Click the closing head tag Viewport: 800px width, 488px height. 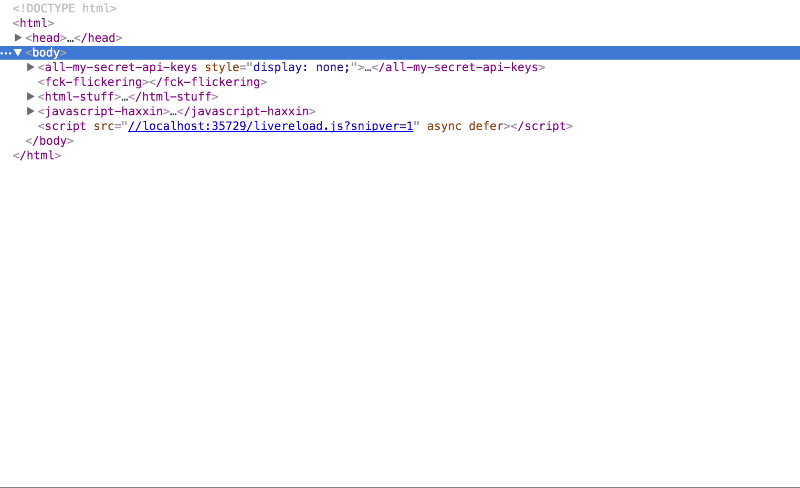click(x=98, y=38)
